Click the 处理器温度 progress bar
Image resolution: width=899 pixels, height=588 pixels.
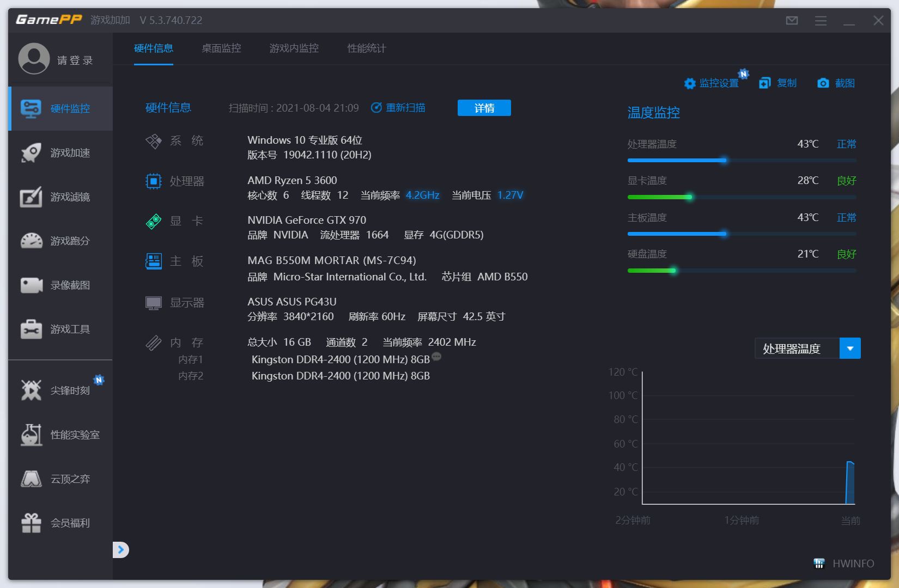pyautogui.click(x=742, y=161)
